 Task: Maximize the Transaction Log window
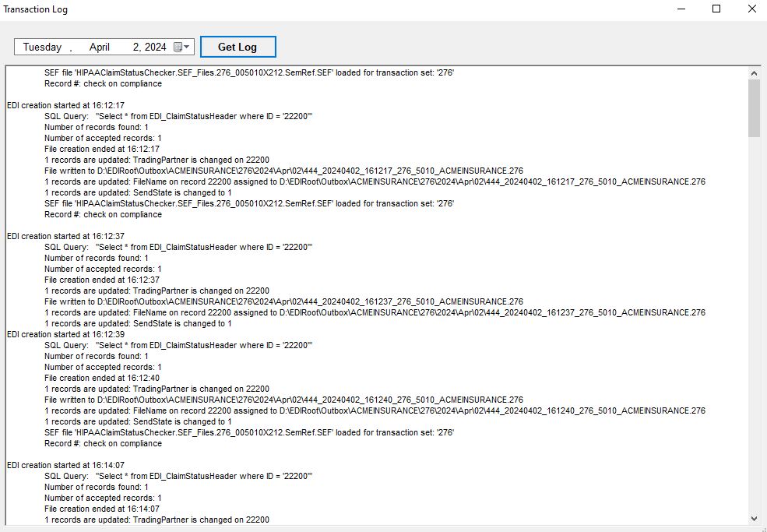(x=716, y=9)
